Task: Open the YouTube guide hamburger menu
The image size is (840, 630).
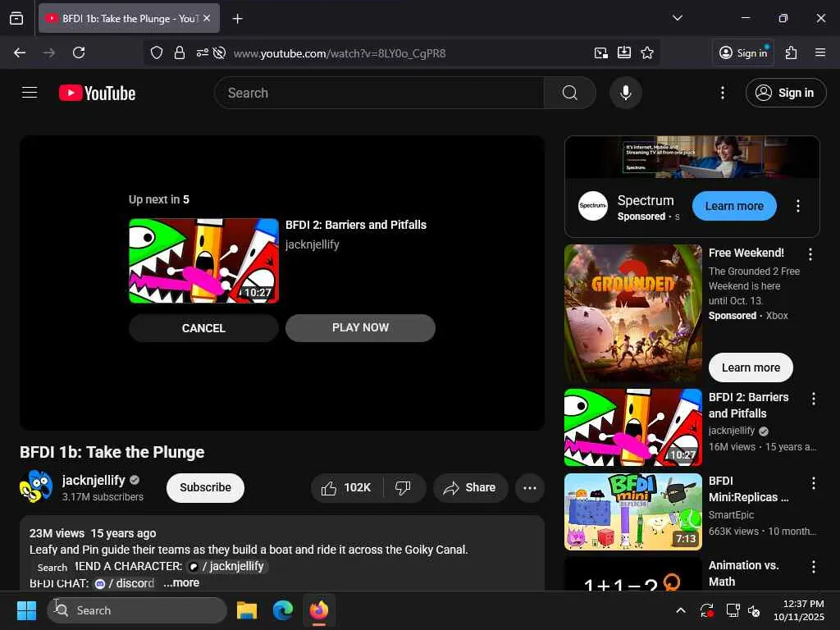Action: pyautogui.click(x=30, y=93)
